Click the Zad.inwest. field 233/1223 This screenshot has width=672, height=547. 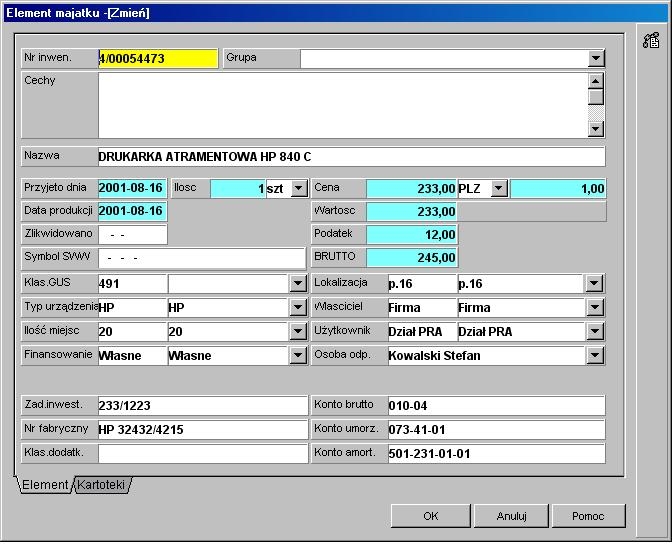pos(203,405)
